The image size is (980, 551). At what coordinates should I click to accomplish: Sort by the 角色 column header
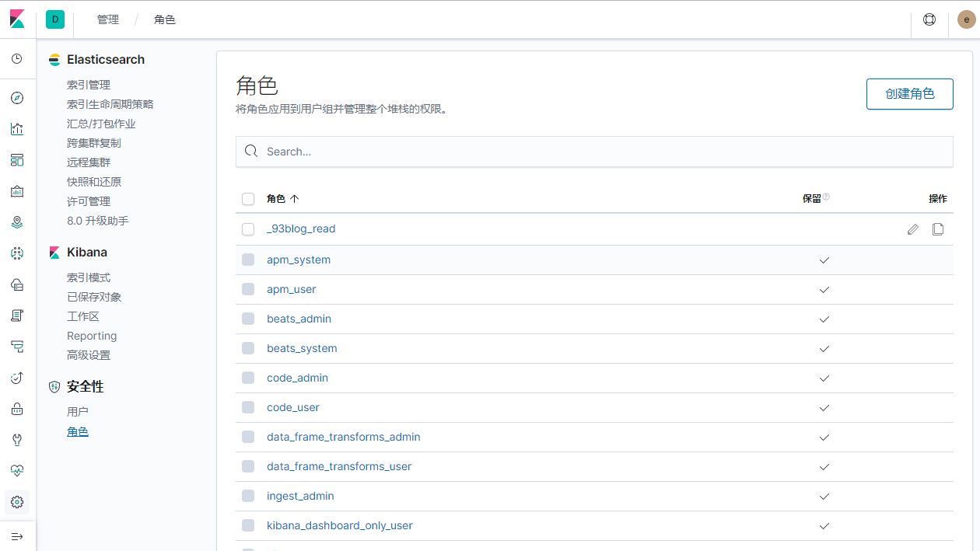283,199
